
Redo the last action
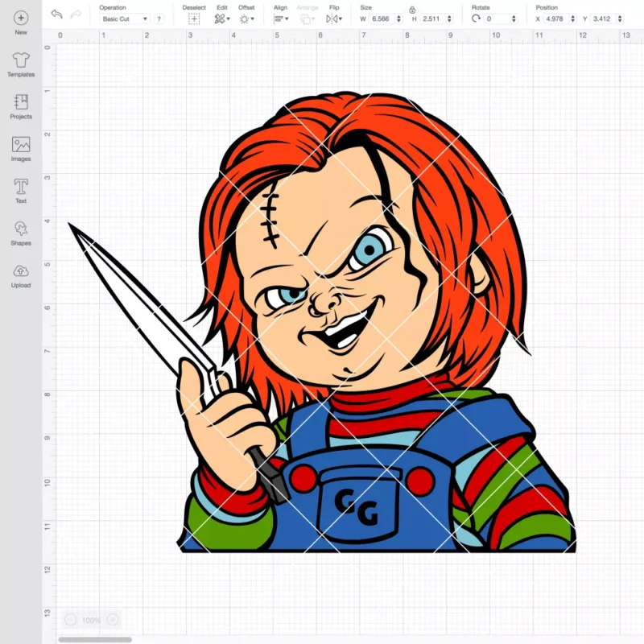[x=76, y=14]
